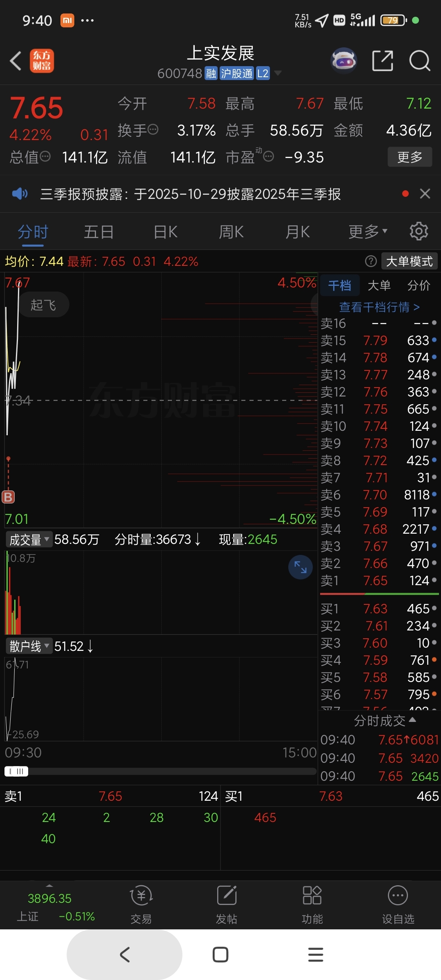Tap 买1 row at 7.63
This screenshot has width=441, height=980.
coord(379,609)
